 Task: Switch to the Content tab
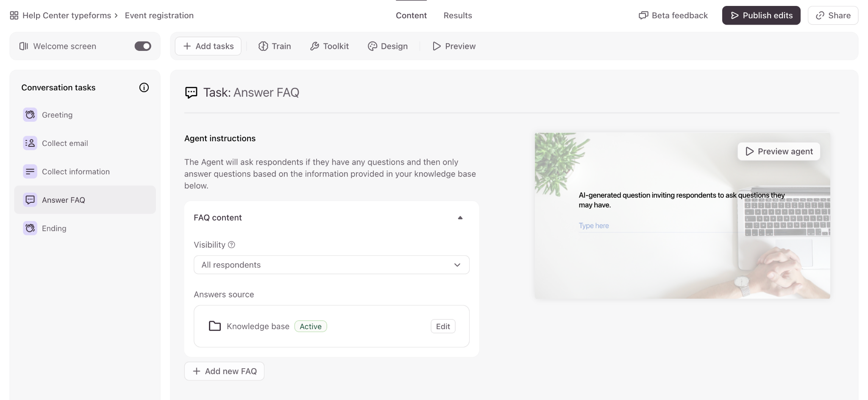[x=411, y=16]
